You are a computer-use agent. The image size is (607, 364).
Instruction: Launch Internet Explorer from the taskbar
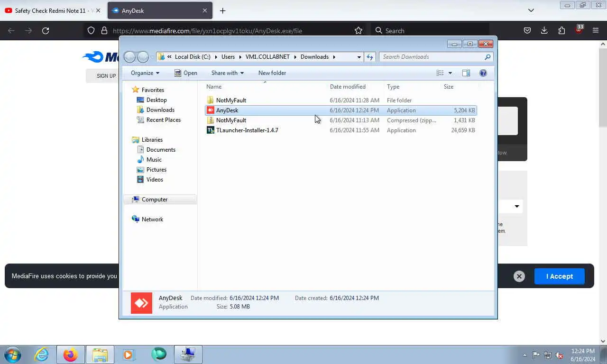point(42,355)
